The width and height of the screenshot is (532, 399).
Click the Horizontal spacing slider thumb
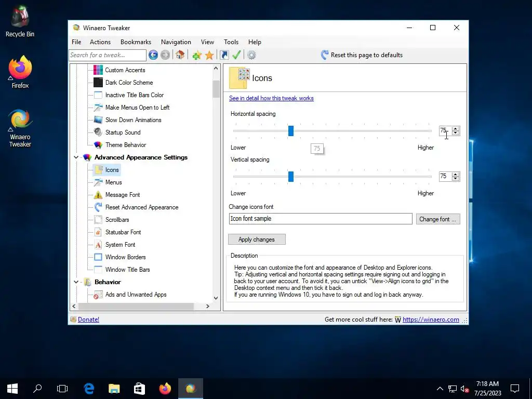(x=291, y=130)
